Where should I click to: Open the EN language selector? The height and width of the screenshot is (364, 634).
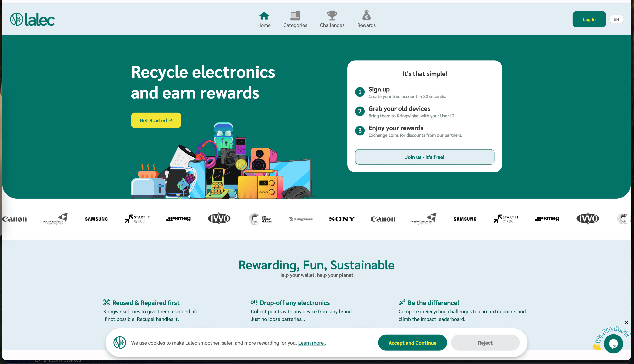616,19
